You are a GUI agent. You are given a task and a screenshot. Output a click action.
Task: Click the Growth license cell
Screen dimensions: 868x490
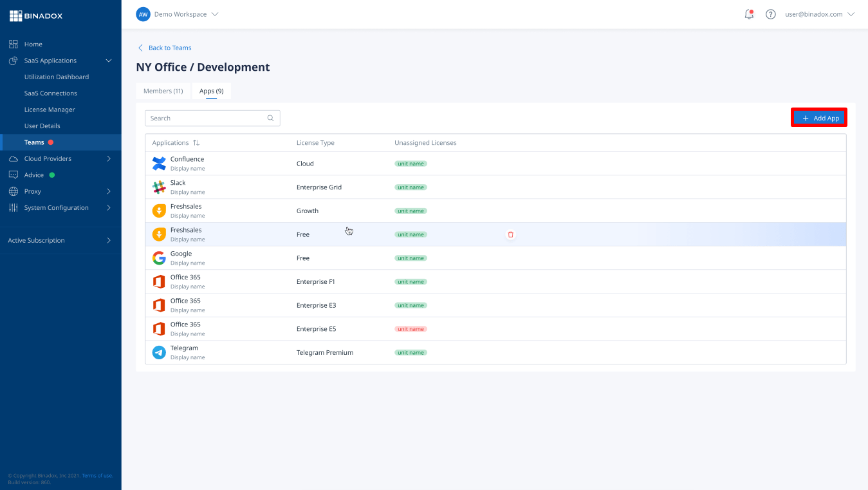click(308, 211)
